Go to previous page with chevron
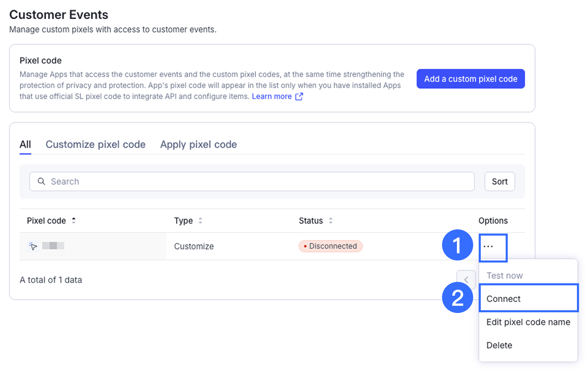588x380 pixels. (466, 279)
